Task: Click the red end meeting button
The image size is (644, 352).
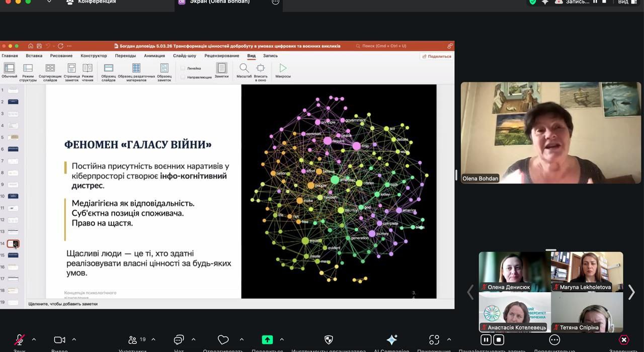Action: [624, 340]
